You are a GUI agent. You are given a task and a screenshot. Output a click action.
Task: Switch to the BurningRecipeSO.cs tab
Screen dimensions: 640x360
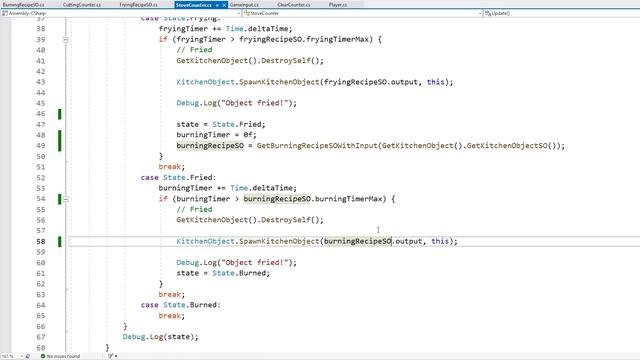[23, 4]
